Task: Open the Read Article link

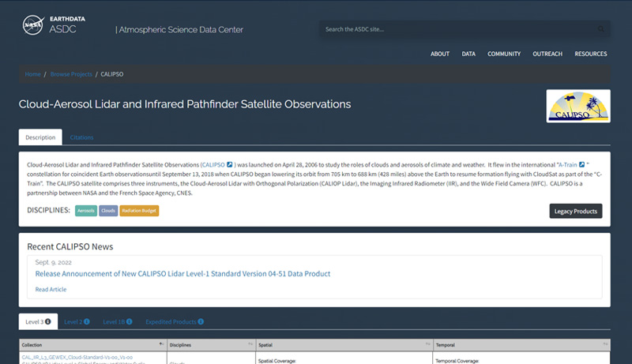Action: [51, 289]
